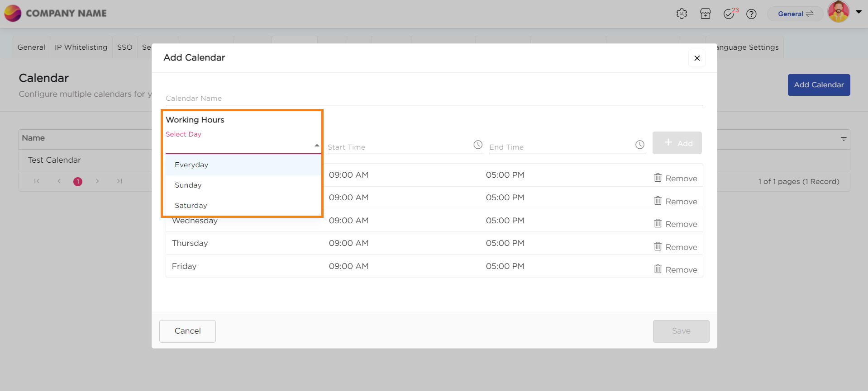
Task: Remove the Wednesday working hours row
Action: [675, 224]
